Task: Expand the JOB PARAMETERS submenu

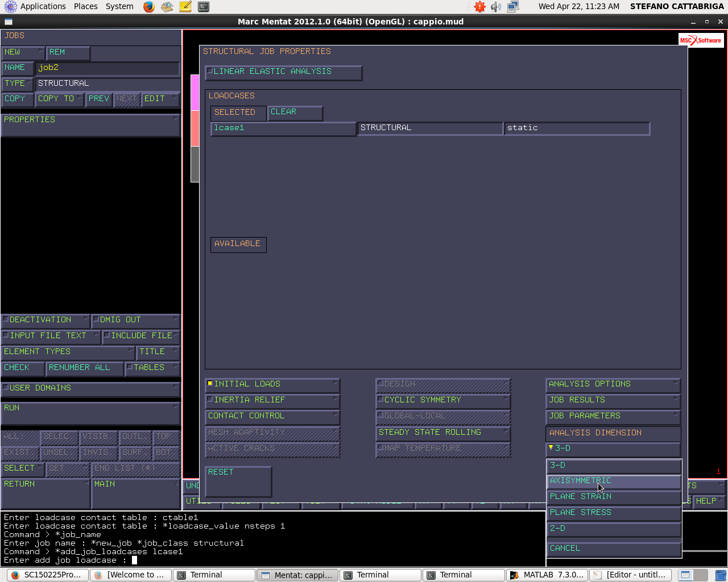Action: pyautogui.click(x=613, y=417)
